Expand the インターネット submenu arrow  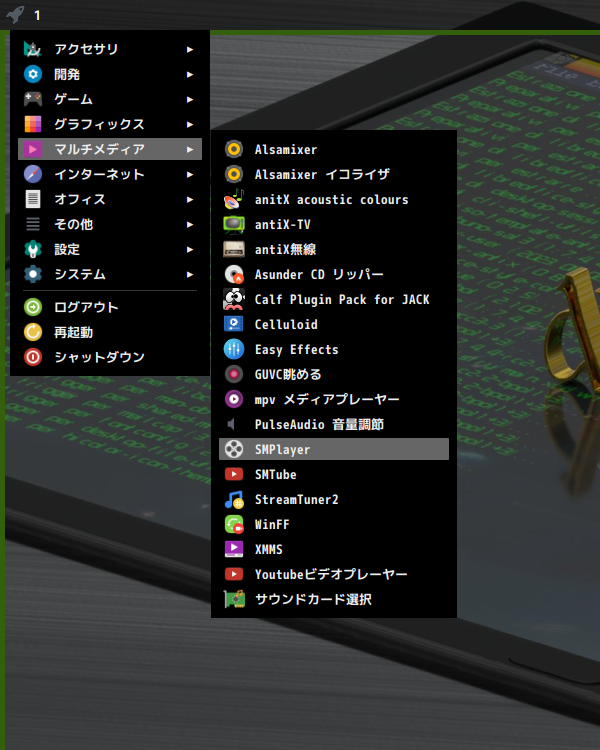(x=190, y=175)
